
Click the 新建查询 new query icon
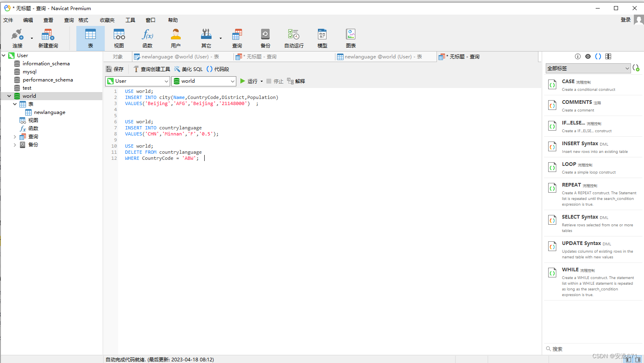pos(48,39)
